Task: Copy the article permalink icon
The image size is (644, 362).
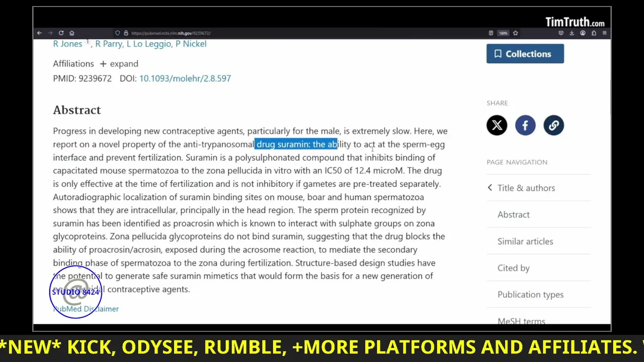Action: pos(553,125)
